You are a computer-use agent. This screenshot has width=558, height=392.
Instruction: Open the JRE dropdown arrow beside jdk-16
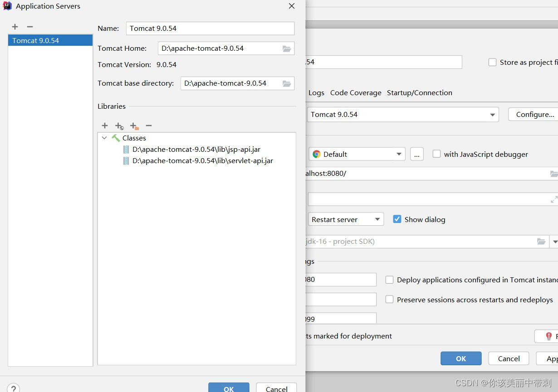tap(554, 242)
